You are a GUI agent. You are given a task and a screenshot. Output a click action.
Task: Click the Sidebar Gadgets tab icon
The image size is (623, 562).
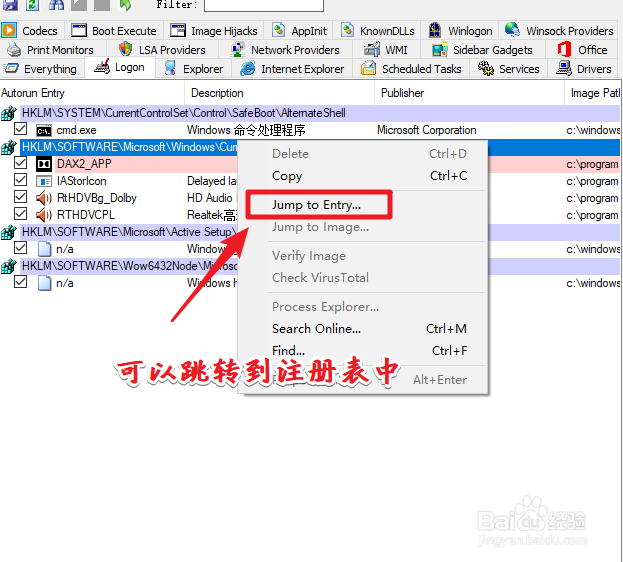[x=440, y=50]
